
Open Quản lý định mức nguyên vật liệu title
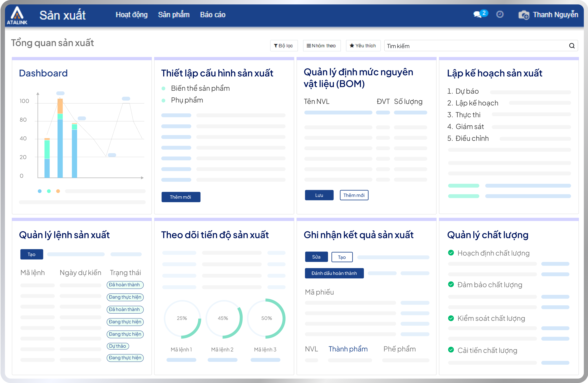[358, 78]
